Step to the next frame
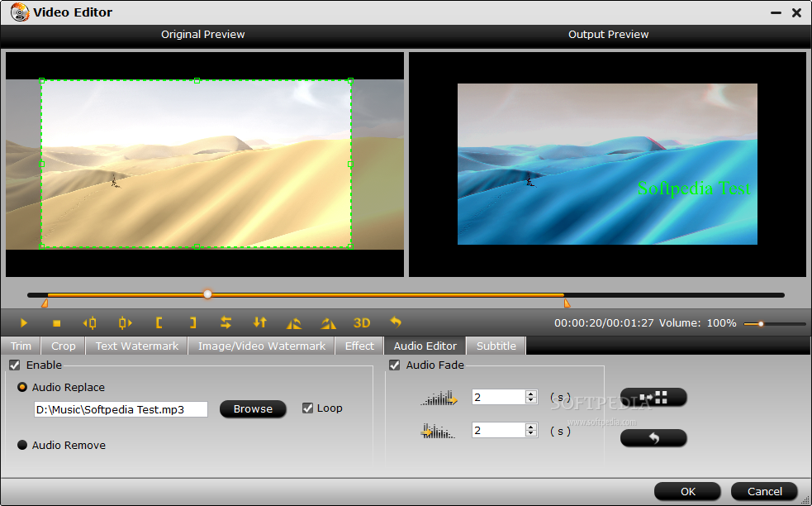 coord(125,323)
